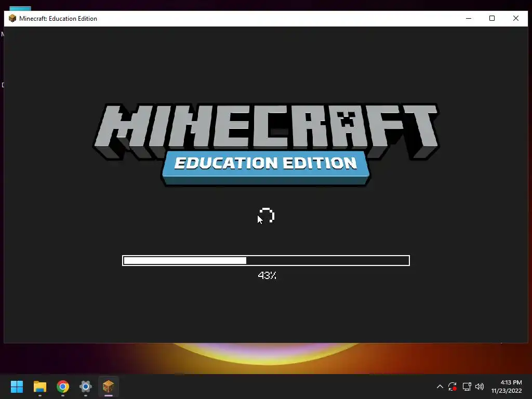This screenshot has width=532, height=399.
Task: Click the Education Edition blue banner
Action: click(x=265, y=168)
